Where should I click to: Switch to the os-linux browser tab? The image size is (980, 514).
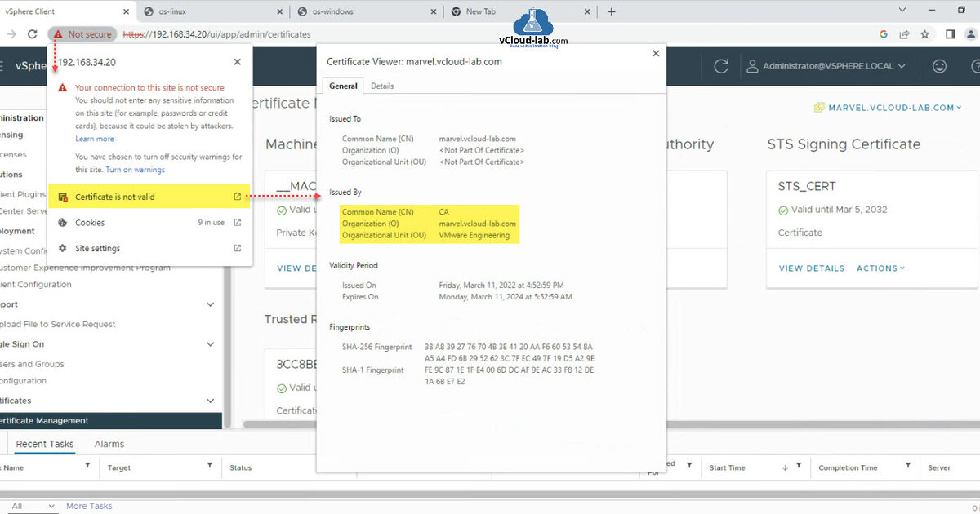pos(212,11)
